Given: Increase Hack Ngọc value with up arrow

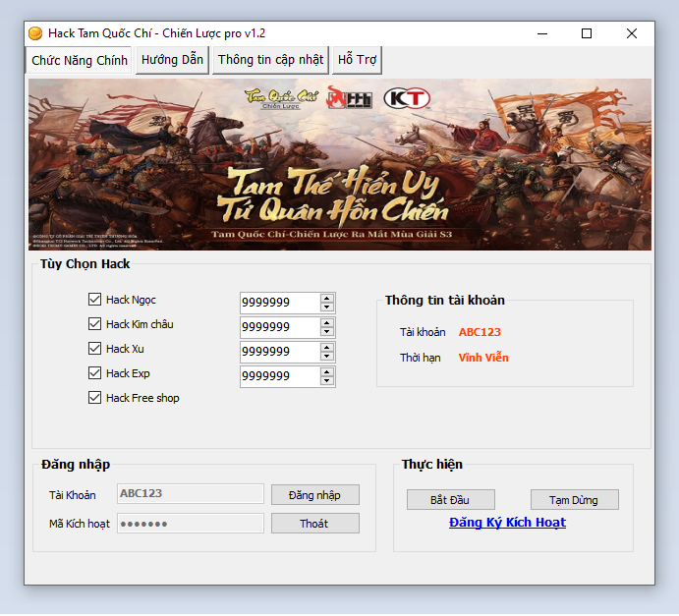Looking at the screenshot, I should point(327,298).
